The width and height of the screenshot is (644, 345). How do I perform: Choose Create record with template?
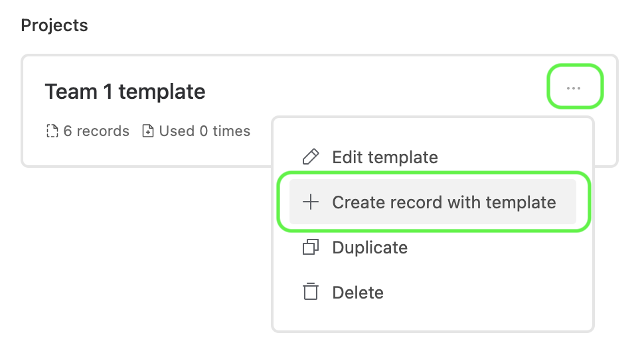tap(433, 202)
